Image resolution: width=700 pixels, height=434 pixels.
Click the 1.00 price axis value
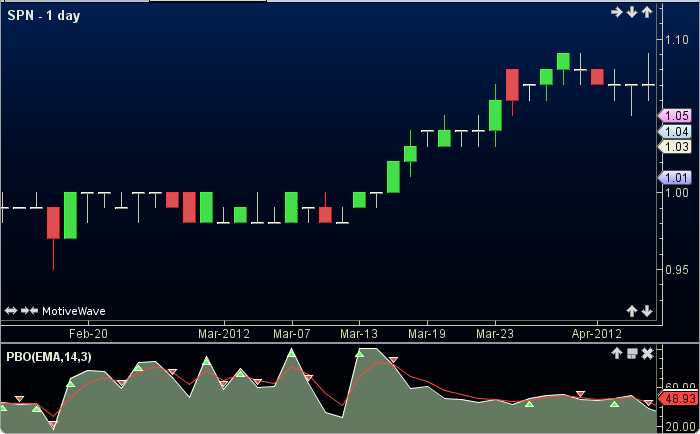coord(677,193)
